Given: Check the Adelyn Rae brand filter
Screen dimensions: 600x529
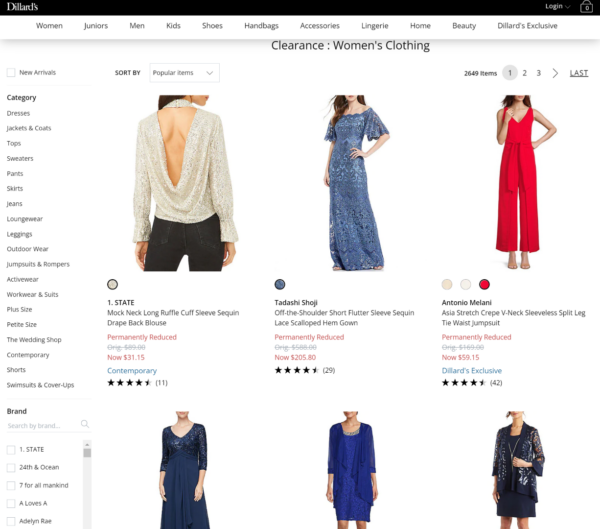Looking at the screenshot, I should click(11, 521).
